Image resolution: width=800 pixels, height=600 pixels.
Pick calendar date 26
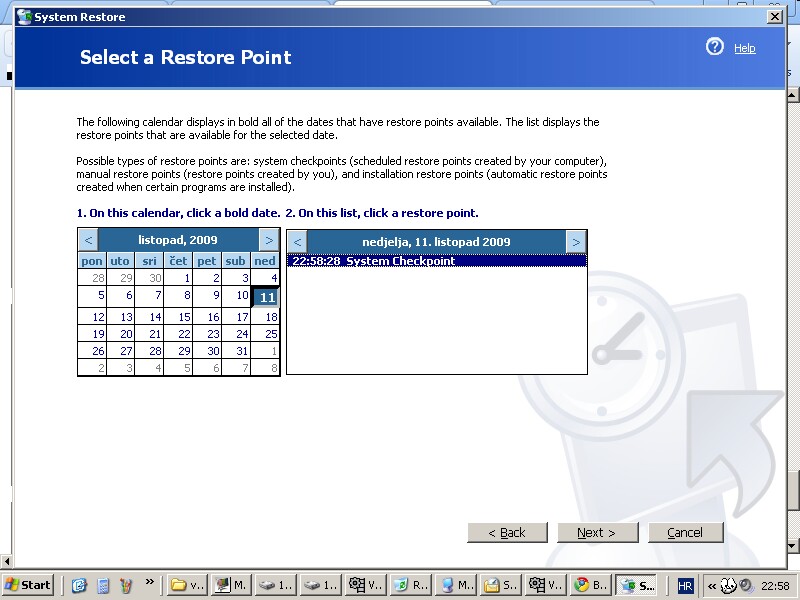(92, 351)
